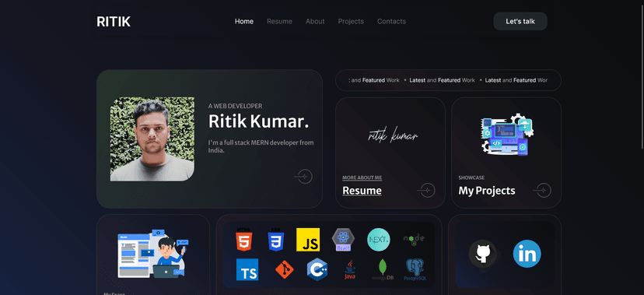The image size is (644, 295).
Task: Click the Next.js logo icon
Action: (379, 240)
